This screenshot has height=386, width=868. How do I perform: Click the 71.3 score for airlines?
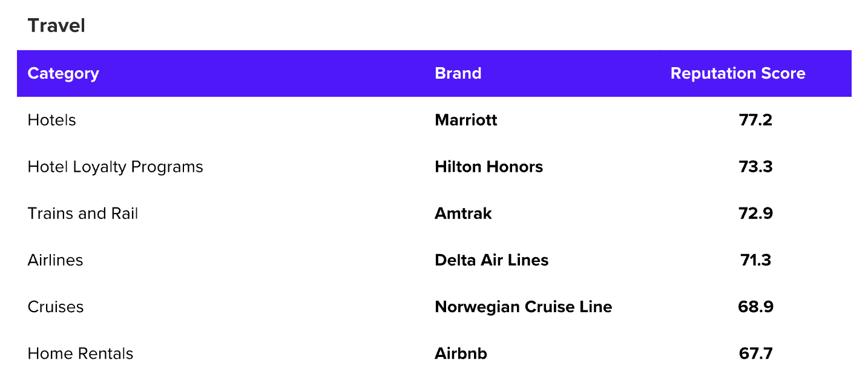[755, 260]
